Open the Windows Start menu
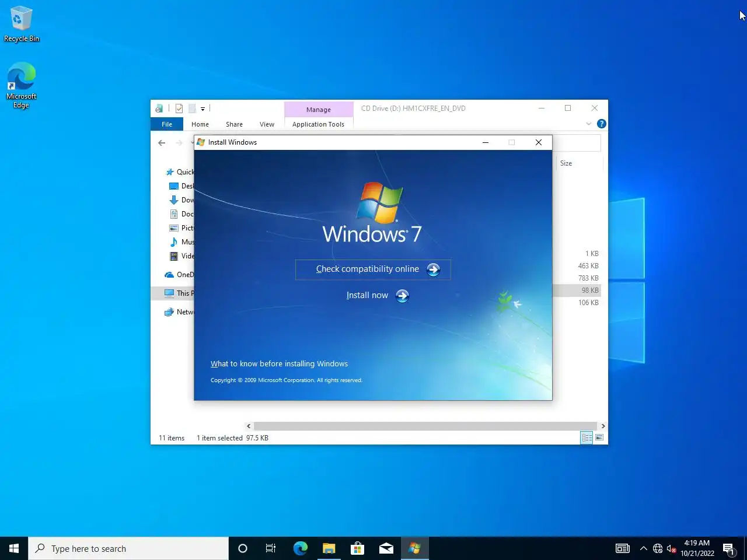The height and width of the screenshot is (560, 747). point(14,548)
